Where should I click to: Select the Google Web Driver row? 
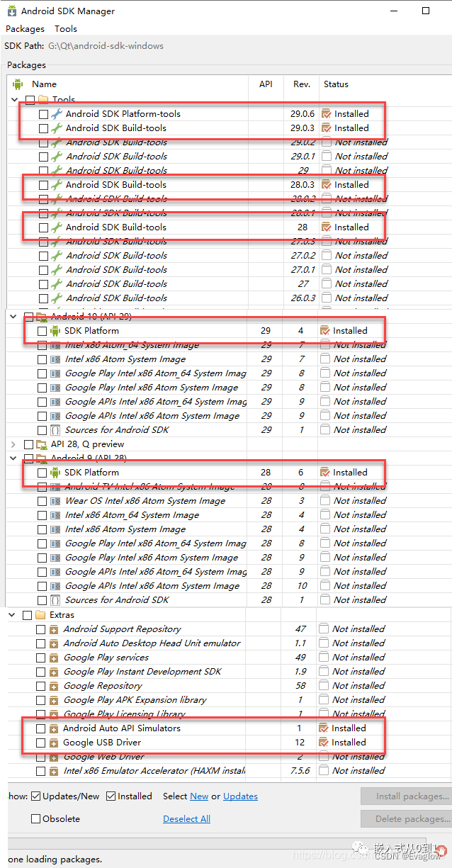point(229,757)
